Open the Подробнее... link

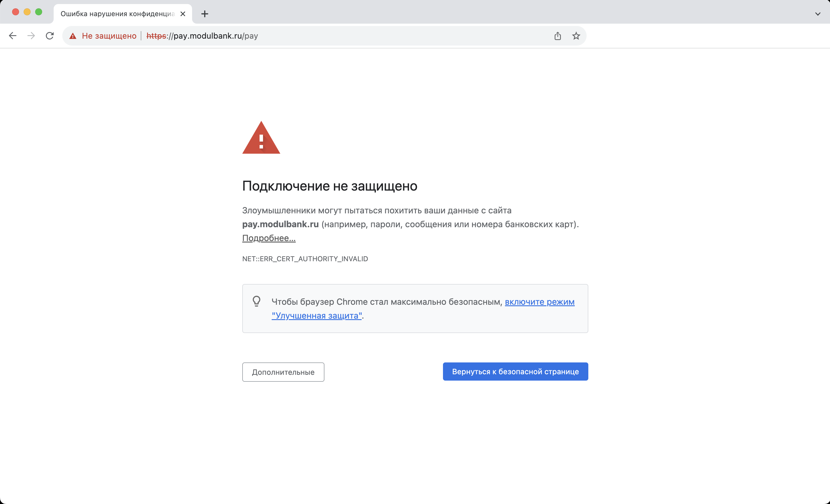pyautogui.click(x=269, y=238)
